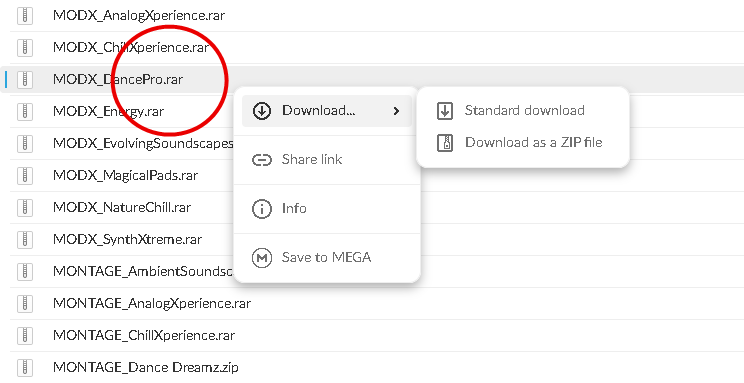This screenshot has width=744, height=383.
Task: Select file MODX_Energy.rar
Action: [x=108, y=112]
